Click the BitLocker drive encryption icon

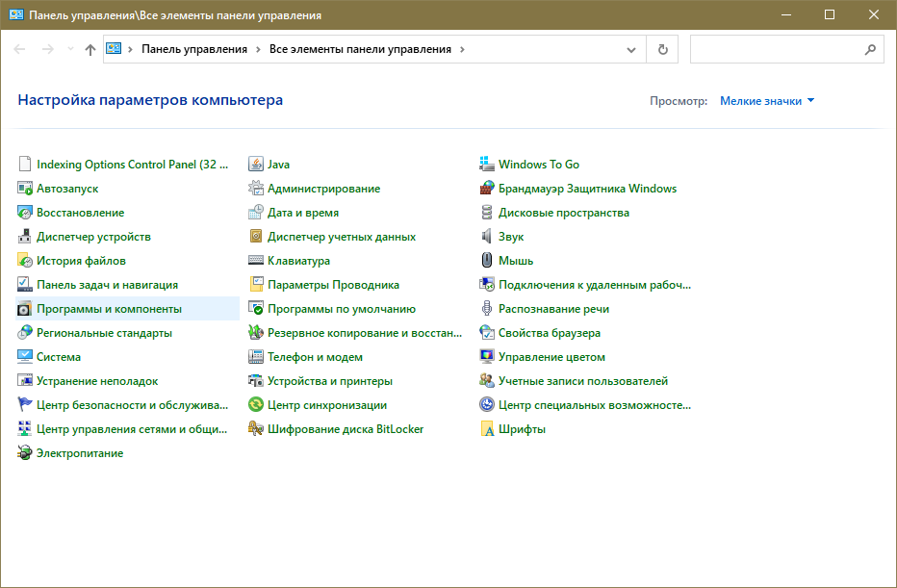(x=256, y=429)
